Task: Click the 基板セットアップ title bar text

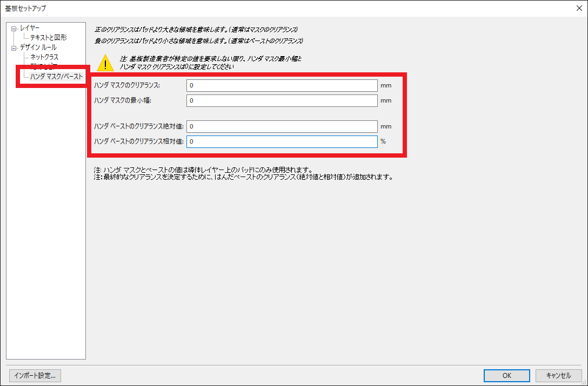Action: (x=26, y=8)
